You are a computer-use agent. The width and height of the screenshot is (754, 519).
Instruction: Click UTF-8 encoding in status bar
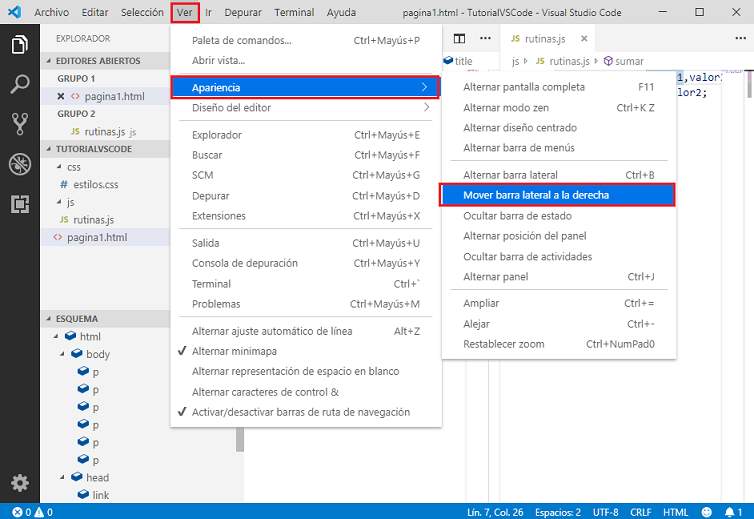pyautogui.click(x=605, y=512)
